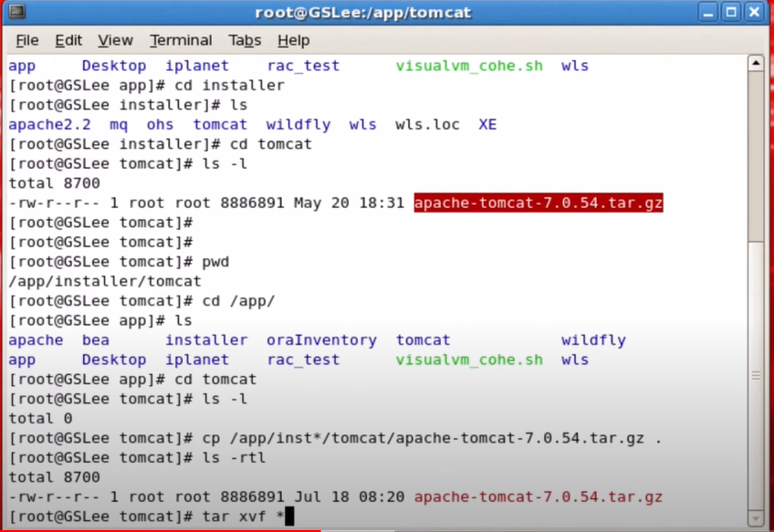Click the highlighted apache-tomcat-7.0.54.tar.gz filename

pyautogui.click(x=538, y=203)
